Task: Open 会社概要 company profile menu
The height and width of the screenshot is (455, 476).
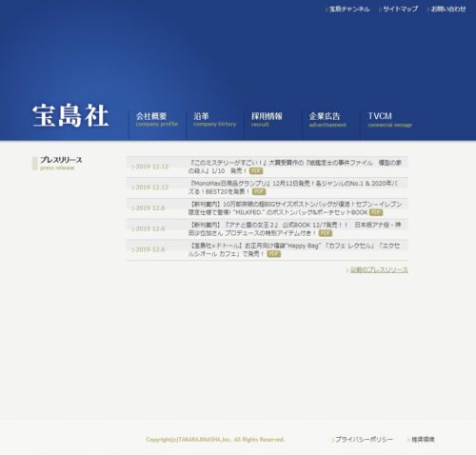Action: [x=157, y=120]
